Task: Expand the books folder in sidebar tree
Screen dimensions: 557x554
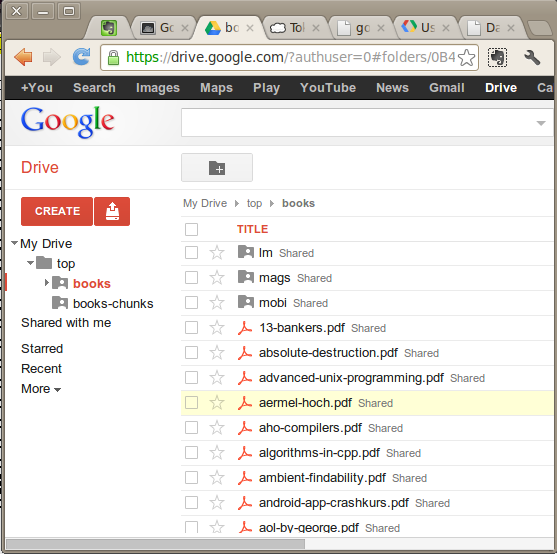Action: 47,283
